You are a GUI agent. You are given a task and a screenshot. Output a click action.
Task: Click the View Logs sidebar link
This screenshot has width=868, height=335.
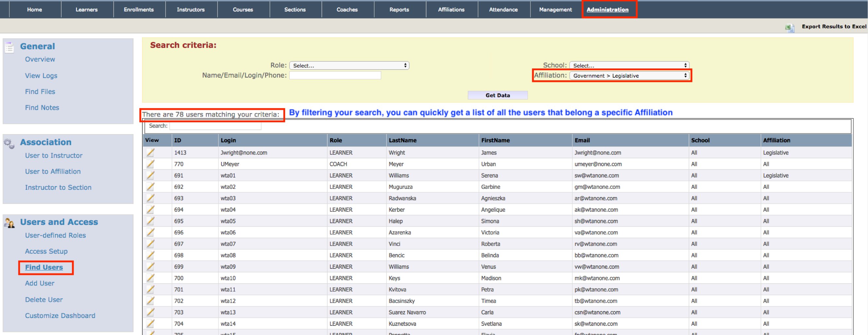(x=41, y=76)
